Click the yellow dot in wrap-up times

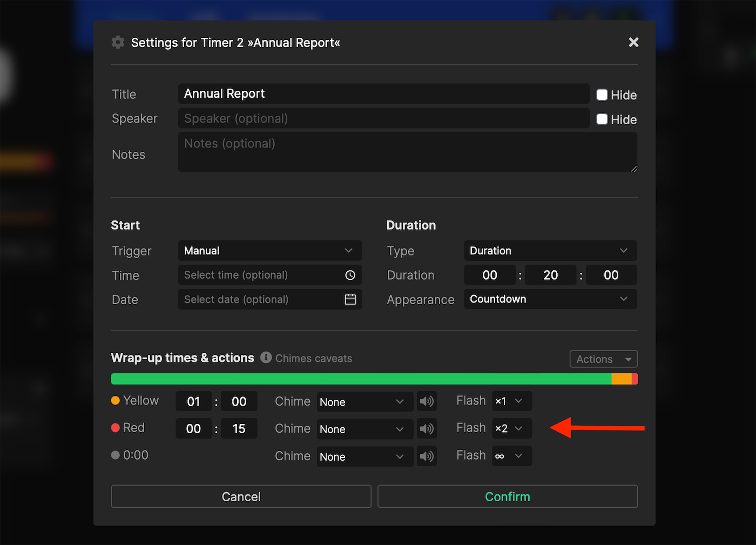click(x=115, y=401)
